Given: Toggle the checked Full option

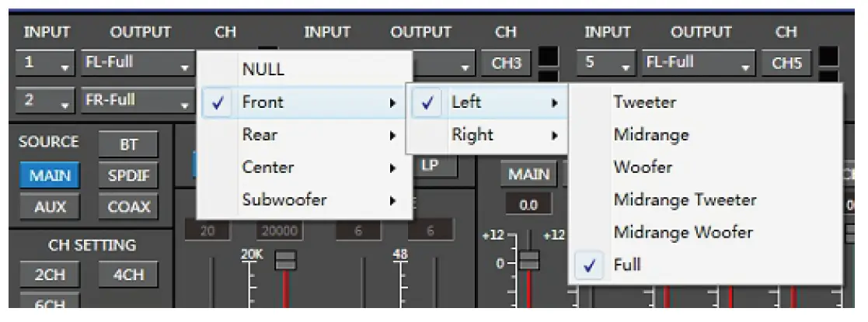Looking at the screenshot, I should pos(627,265).
